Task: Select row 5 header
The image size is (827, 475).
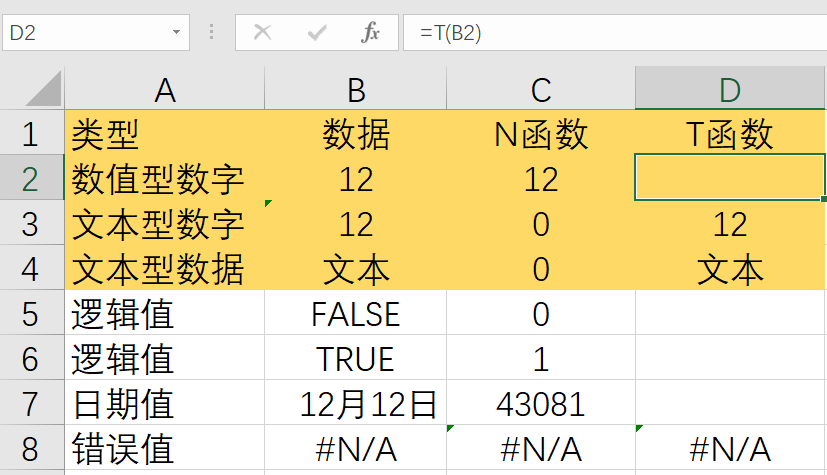Action: (x=32, y=313)
